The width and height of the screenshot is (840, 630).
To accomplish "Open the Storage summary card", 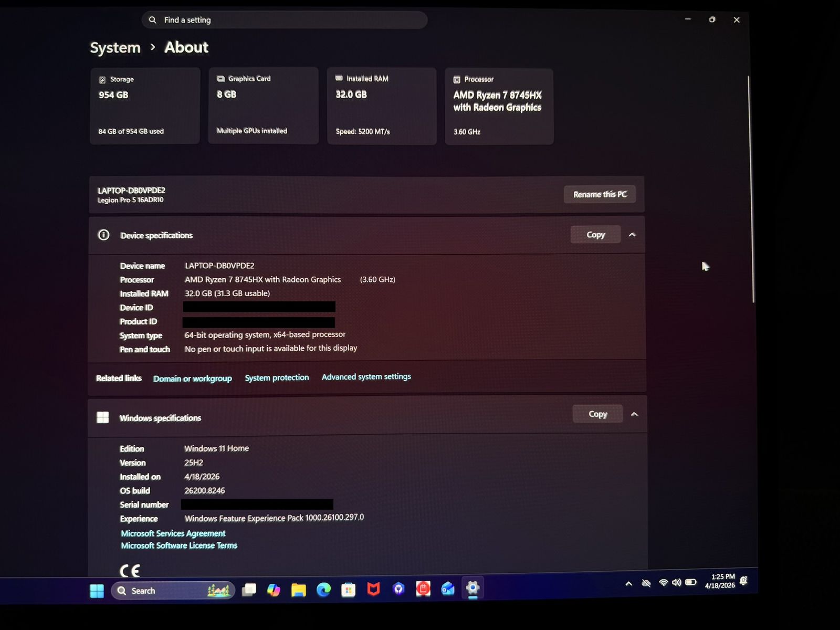I will pos(145,106).
